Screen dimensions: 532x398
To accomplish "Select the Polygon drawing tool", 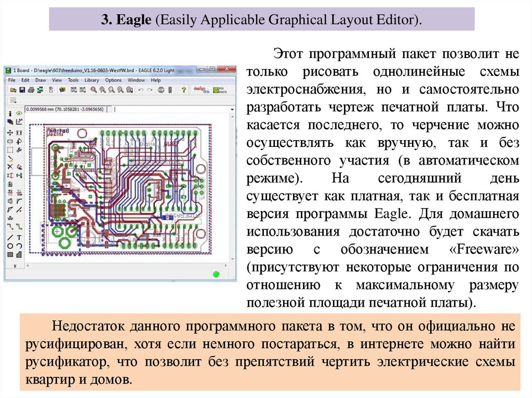I will click(19, 254).
